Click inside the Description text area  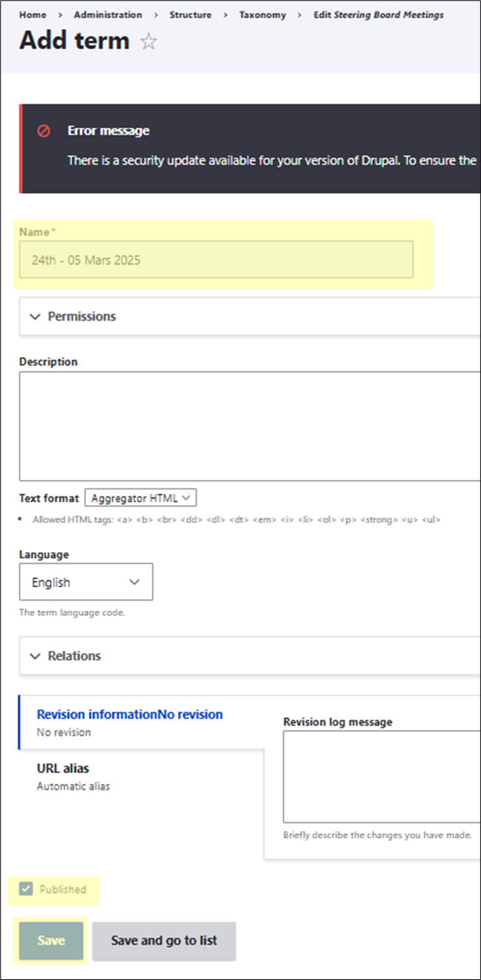tap(250, 426)
